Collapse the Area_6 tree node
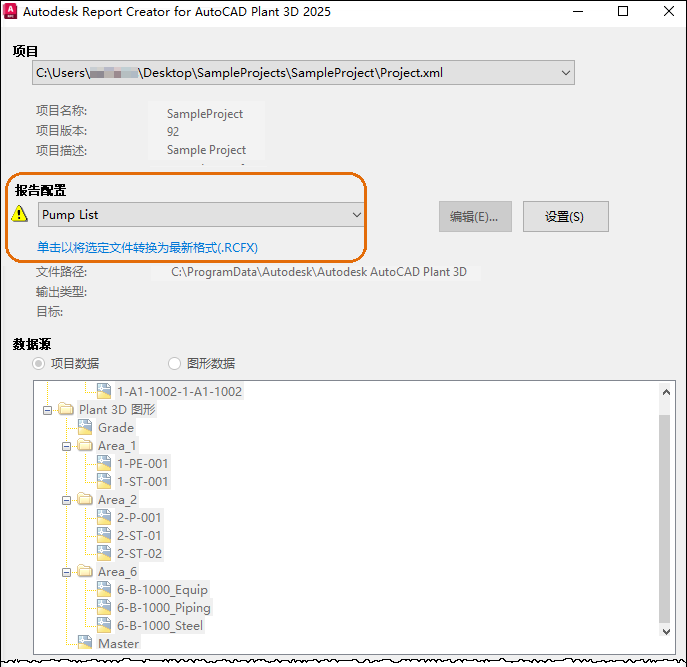687x667 pixels. click(66, 572)
